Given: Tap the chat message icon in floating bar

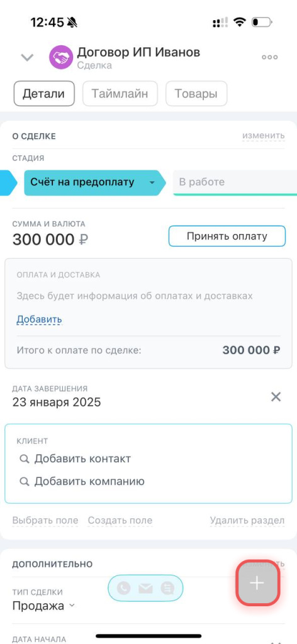Looking at the screenshot, I should point(167,589).
